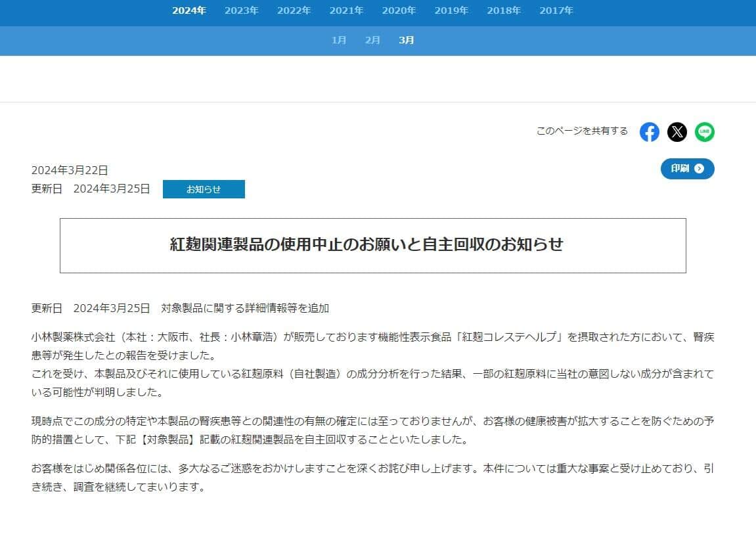756x540 pixels.
Task: Share this page on Facebook
Action: (x=649, y=131)
